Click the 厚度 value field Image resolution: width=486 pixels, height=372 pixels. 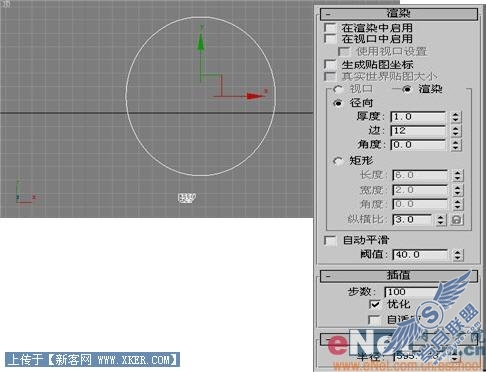(x=418, y=117)
